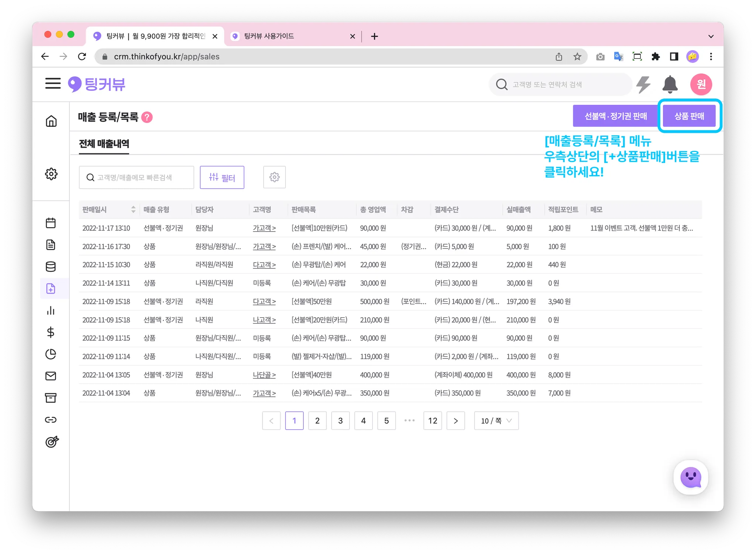Click the 상품 판매 button
Image resolution: width=756 pixels, height=554 pixels.
pyautogui.click(x=689, y=116)
